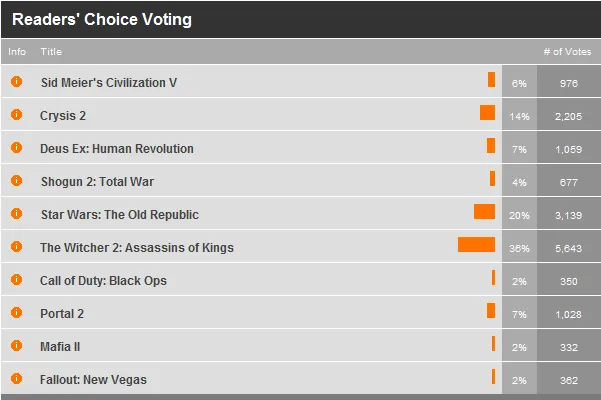Image resolution: width=601 pixels, height=400 pixels.
Task: Click the Mafia II vote count cell
Action: 569,346
